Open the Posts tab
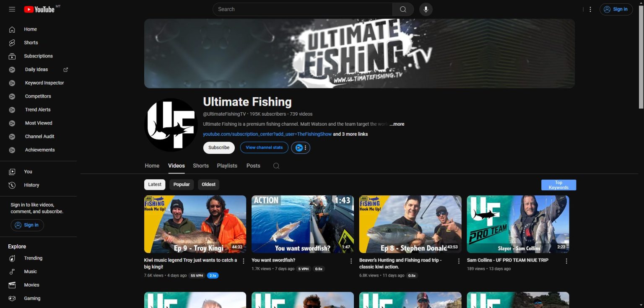This screenshot has height=308, width=644. (x=253, y=166)
